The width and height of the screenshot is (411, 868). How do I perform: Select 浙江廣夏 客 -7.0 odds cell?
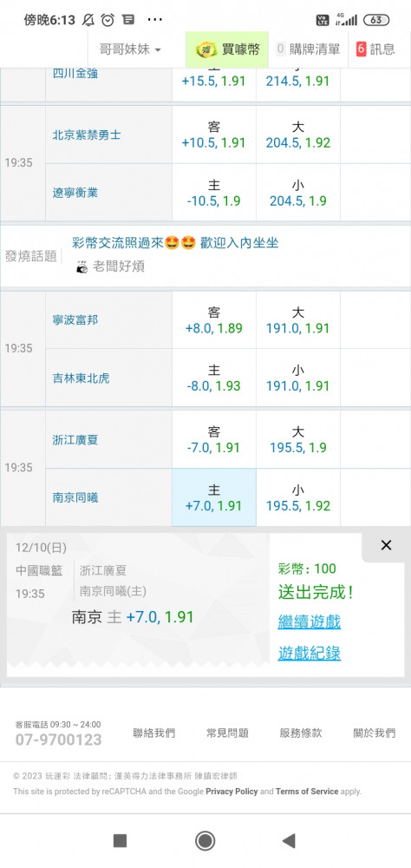coord(214,439)
